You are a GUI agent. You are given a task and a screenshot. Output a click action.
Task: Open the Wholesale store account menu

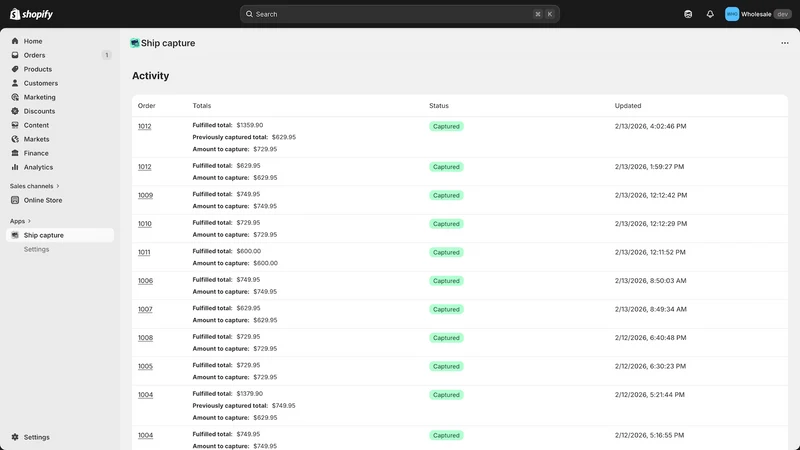tap(758, 14)
